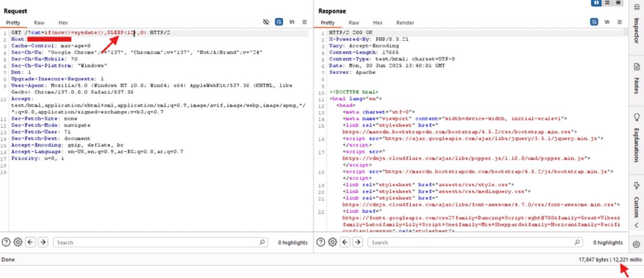Go to previous match in Request search
Image resolution: width=644 pixels, height=278 pixels.
(x=30, y=242)
